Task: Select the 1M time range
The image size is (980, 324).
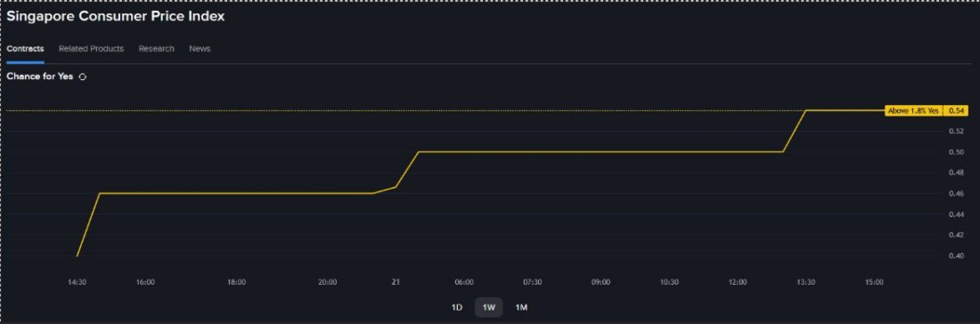Action: [521, 307]
